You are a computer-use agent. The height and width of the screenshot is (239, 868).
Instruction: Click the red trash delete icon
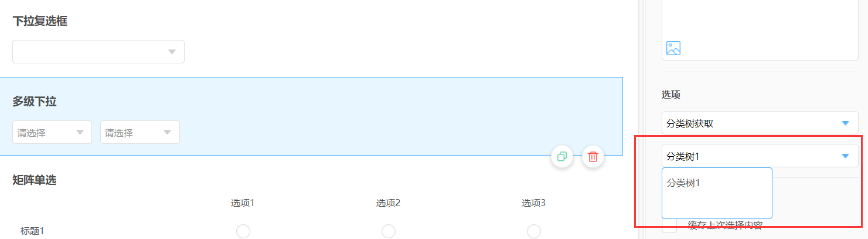[x=593, y=157]
